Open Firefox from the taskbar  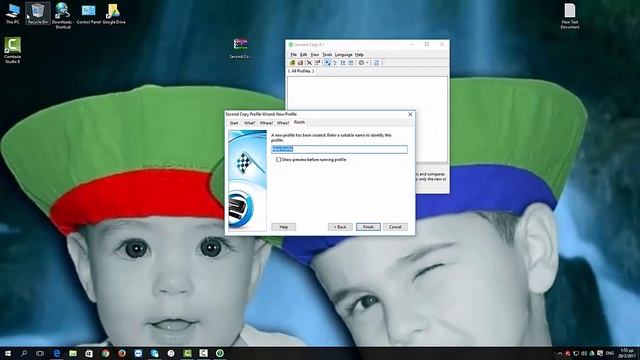[122, 353]
